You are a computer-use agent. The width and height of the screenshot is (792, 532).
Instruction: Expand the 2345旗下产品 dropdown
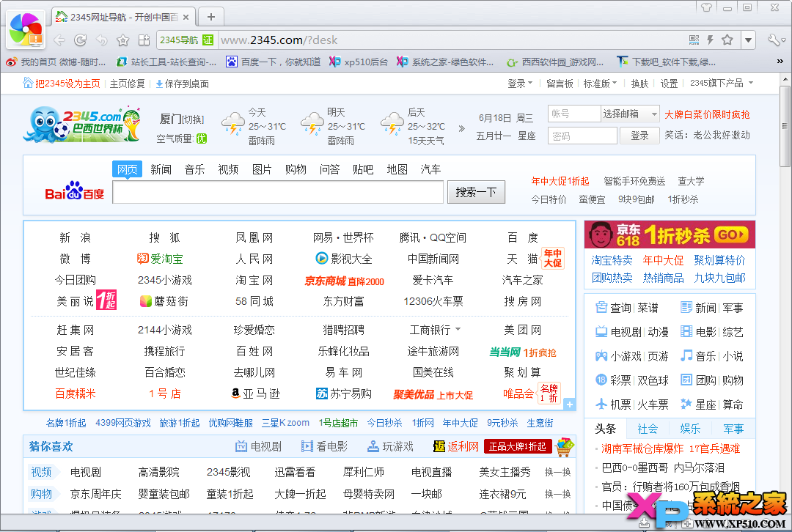(x=722, y=84)
